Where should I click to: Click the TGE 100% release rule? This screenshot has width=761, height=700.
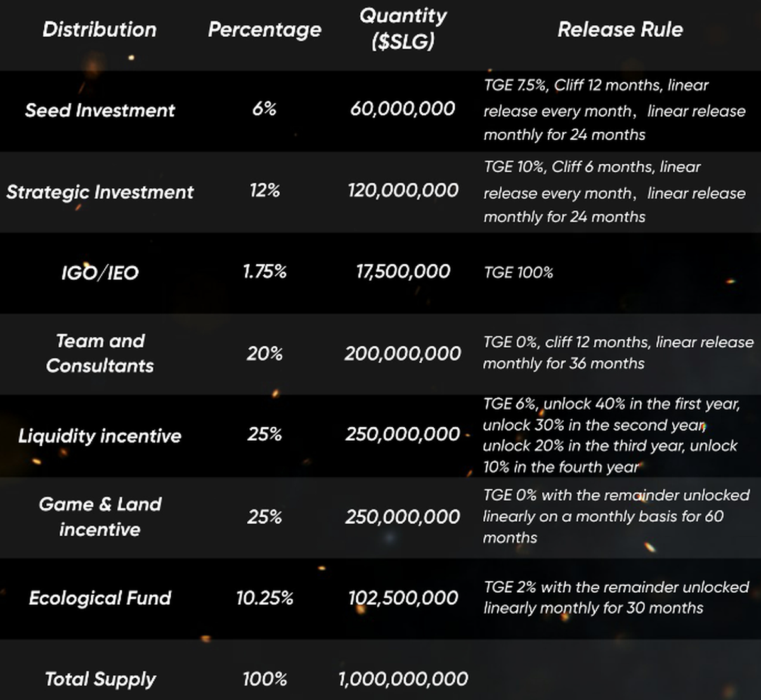tap(518, 273)
